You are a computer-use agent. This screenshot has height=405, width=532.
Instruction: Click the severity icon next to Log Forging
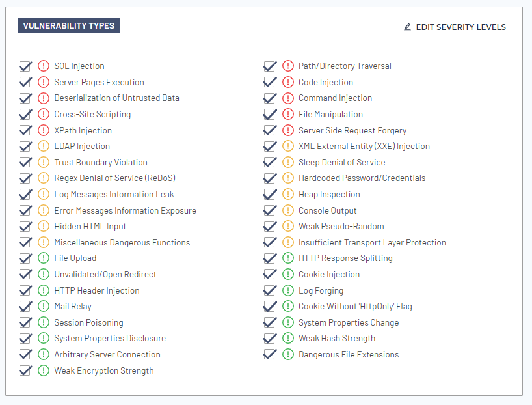[288, 291]
